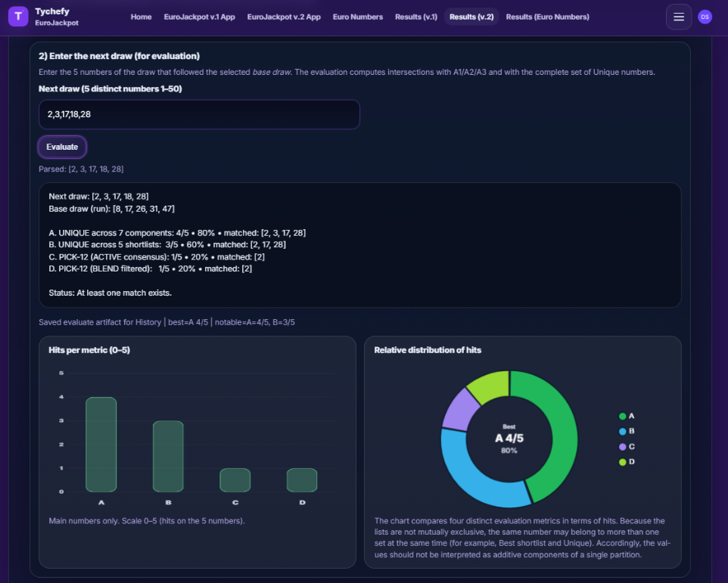This screenshot has width=728, height=583.
Task: Open Results (Euro Numbers) page
Action: (547, 17)
